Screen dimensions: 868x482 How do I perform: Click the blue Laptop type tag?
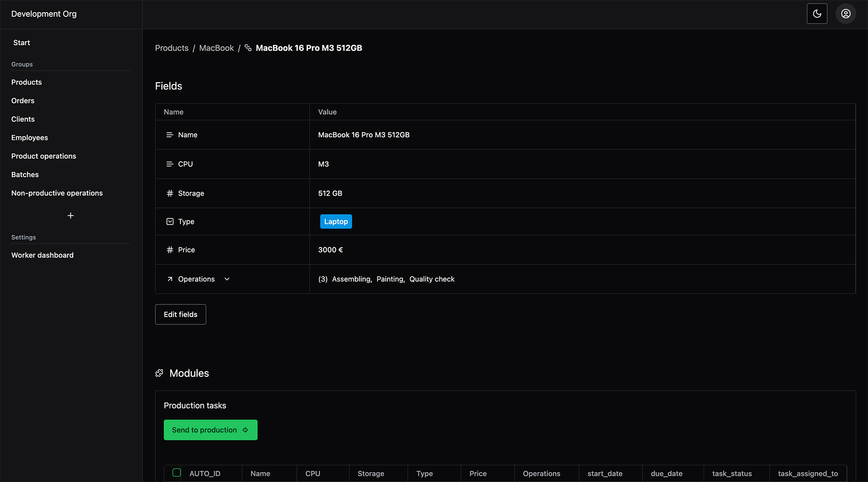pos(336,221)
